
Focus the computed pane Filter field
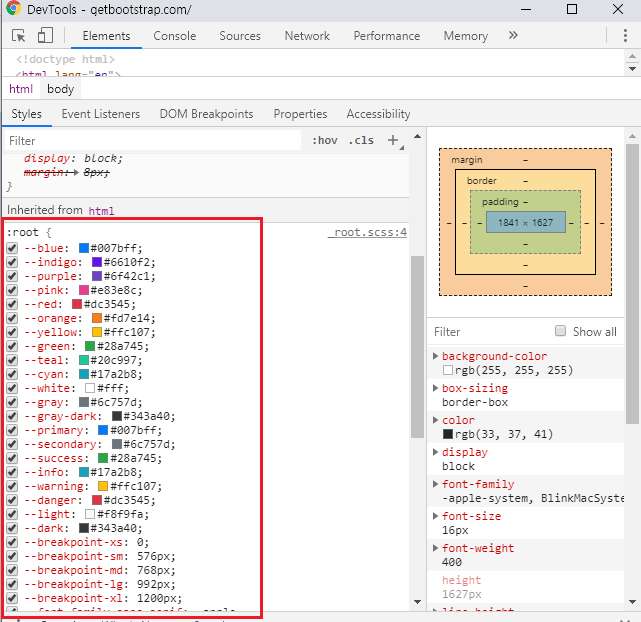pyautogui.click(x=490, y=331)
